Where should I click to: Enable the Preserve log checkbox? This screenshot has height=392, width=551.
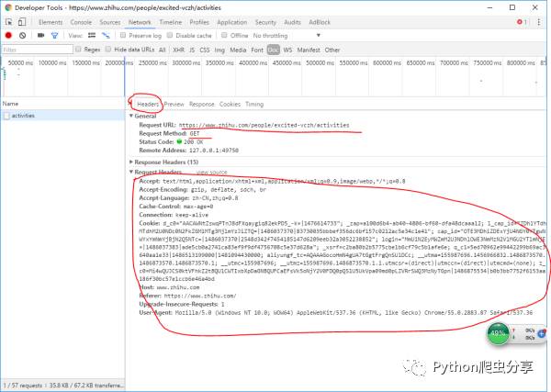(123, 35)
